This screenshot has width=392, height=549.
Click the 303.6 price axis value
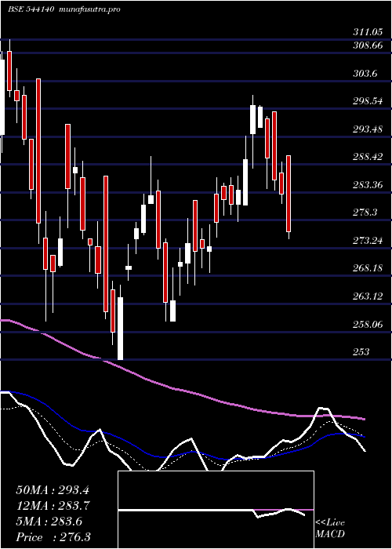tap(365, 74)
